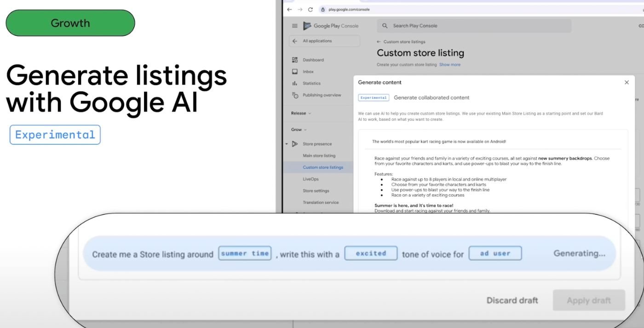The height and width of the screenshot is (328, 644).
Task: Click the Dashboard icon in sidebar
Action: 295,60
